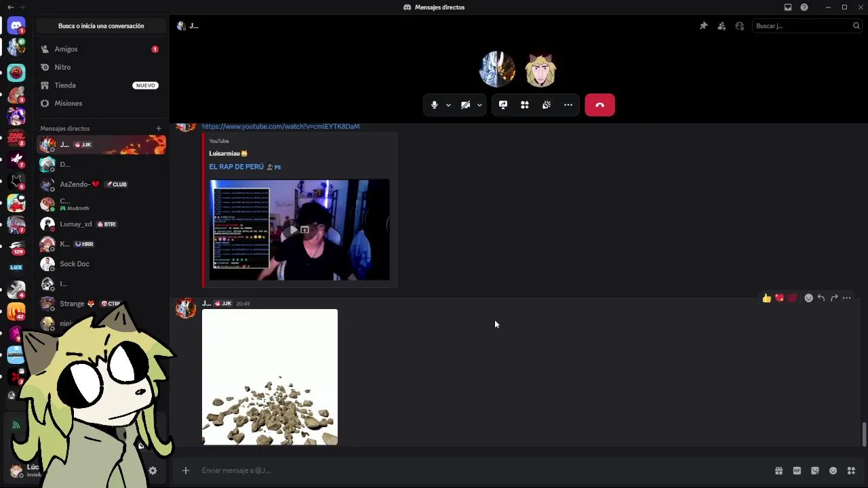React with sparkling heart emoji
The width and height of the screenshot is (868, 488).
pyautogui.click(x=779, y=298)
